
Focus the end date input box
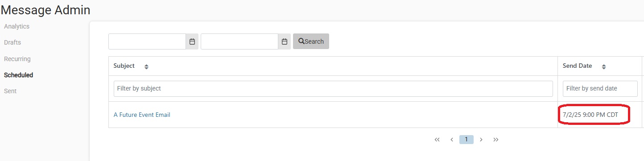(239, 41)
